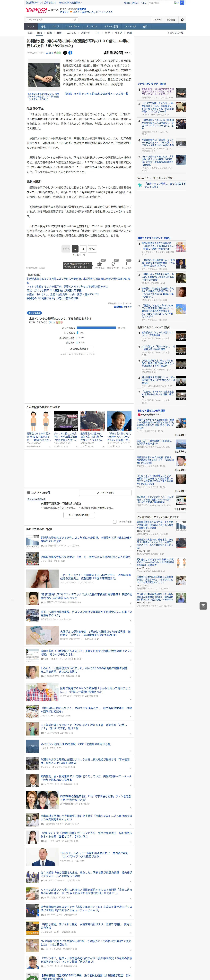Viewport: 210px width, 980px height.
Task: Open the 福岡発の「草刈機まさお」 related link
Action: [x=53, y=298]
